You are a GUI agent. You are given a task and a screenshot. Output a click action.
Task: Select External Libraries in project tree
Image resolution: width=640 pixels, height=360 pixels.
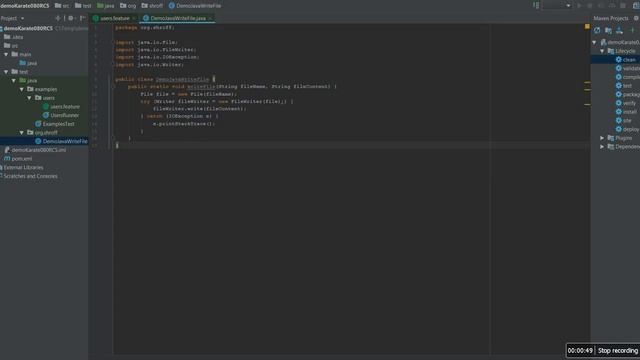click(22, 167)
